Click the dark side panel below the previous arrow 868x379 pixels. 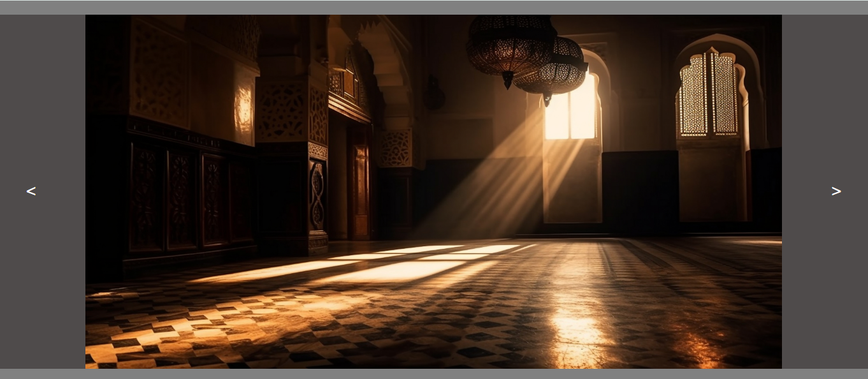coord(42,287)
